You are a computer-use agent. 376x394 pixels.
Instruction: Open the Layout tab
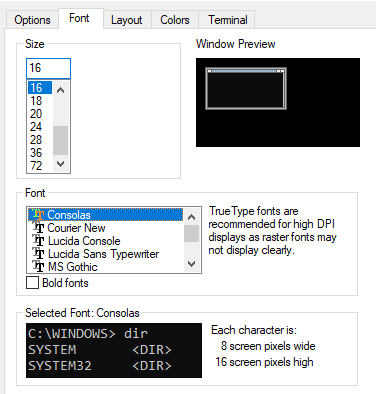127,20
